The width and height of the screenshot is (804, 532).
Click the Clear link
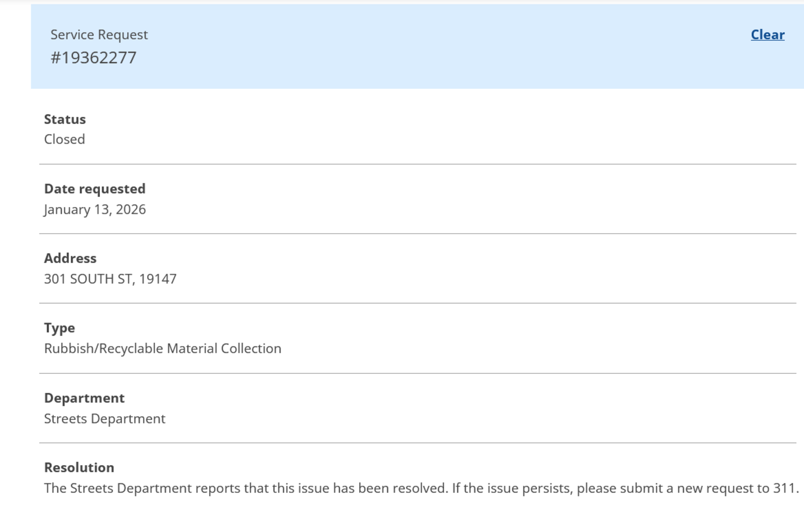pos(767,35)
